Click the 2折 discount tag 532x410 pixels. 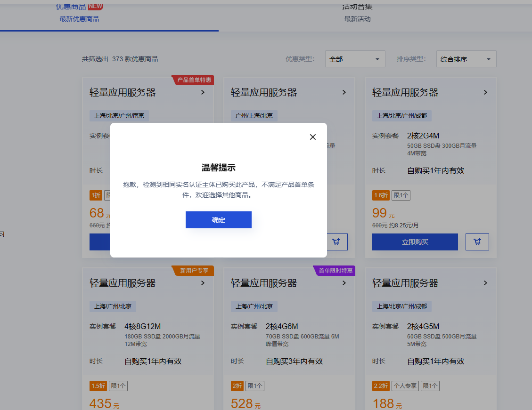click(x=237, y=386)
